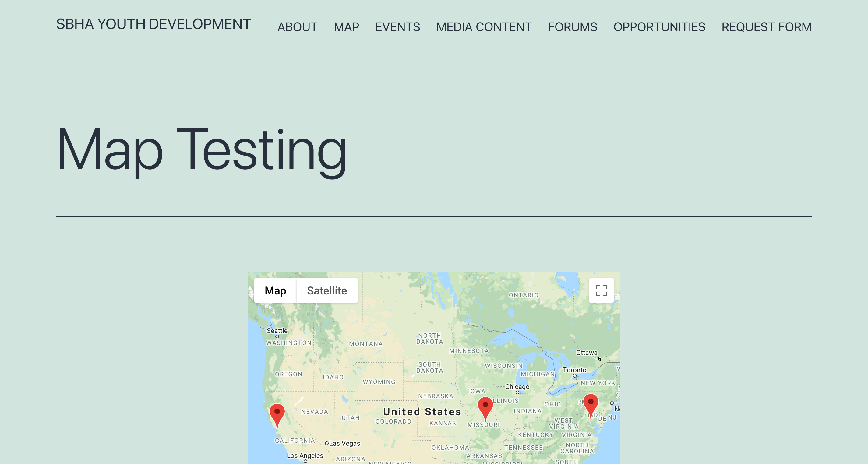This screenshot has width=868, height=464.
Task: Click the Toronto label on the map
Action: 574,370
